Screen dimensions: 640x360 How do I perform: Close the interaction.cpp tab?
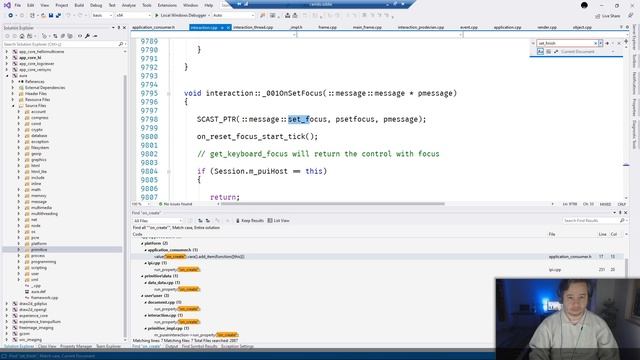(x=228, y=27)
